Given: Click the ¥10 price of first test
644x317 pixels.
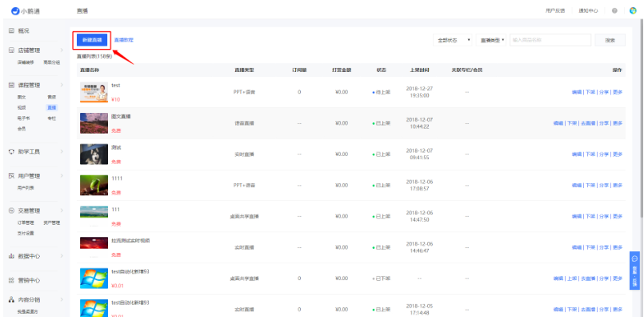Looking at the screenshot, I should (x=115, y=99).
